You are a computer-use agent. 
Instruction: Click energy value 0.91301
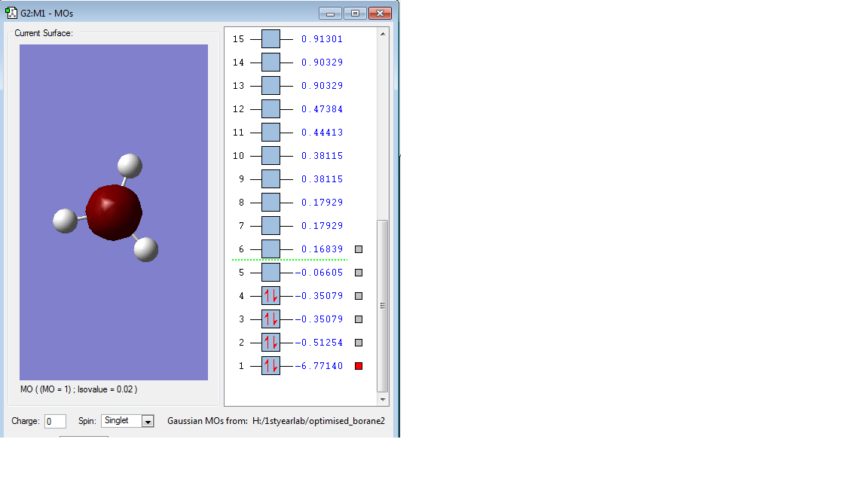pyautogui.click(x=322, y=38)
